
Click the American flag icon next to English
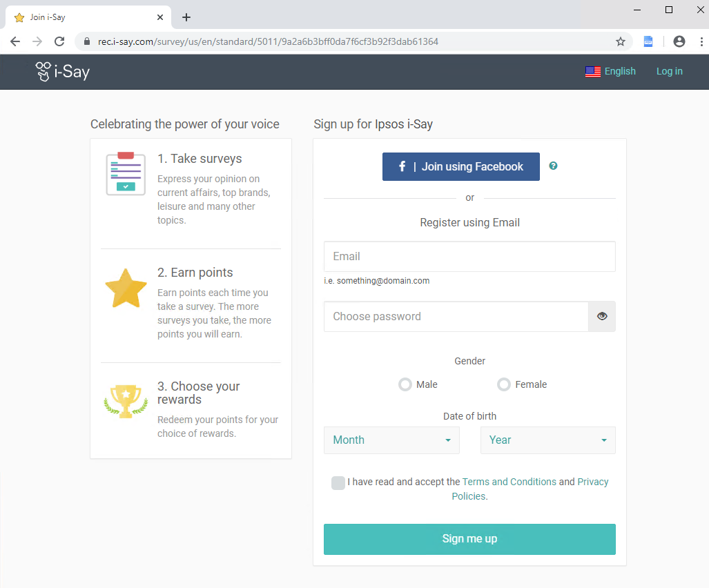point(592,71)
